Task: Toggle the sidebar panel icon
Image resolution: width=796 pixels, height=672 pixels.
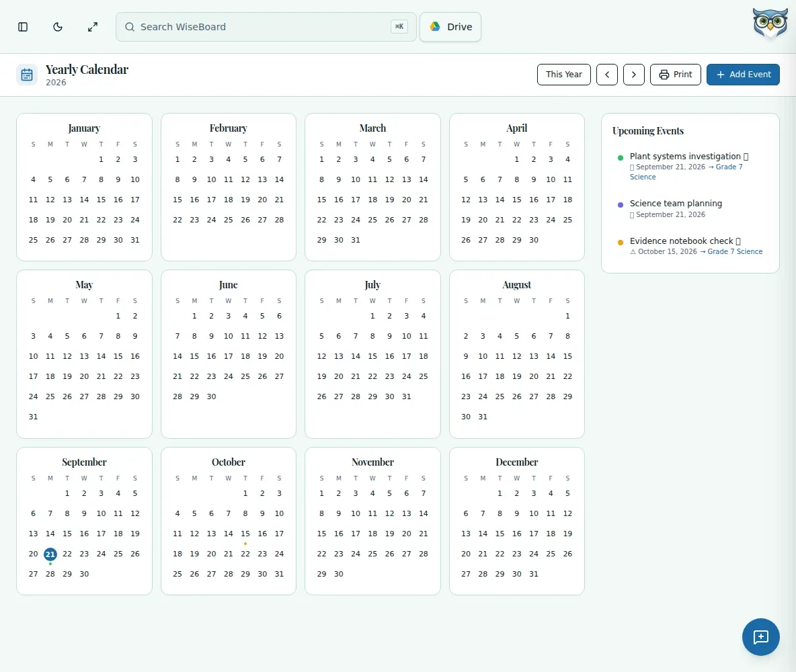Action: [x=23, y=27]
